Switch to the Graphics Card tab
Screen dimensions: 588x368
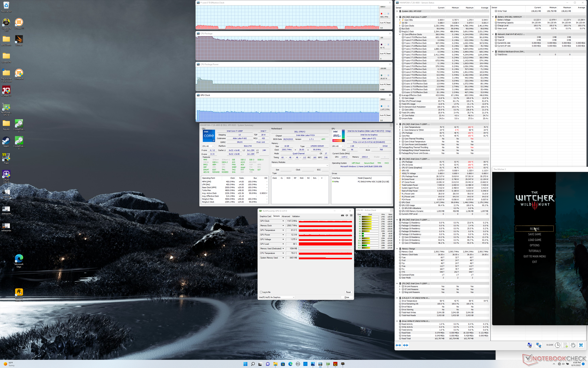point(265,216)
